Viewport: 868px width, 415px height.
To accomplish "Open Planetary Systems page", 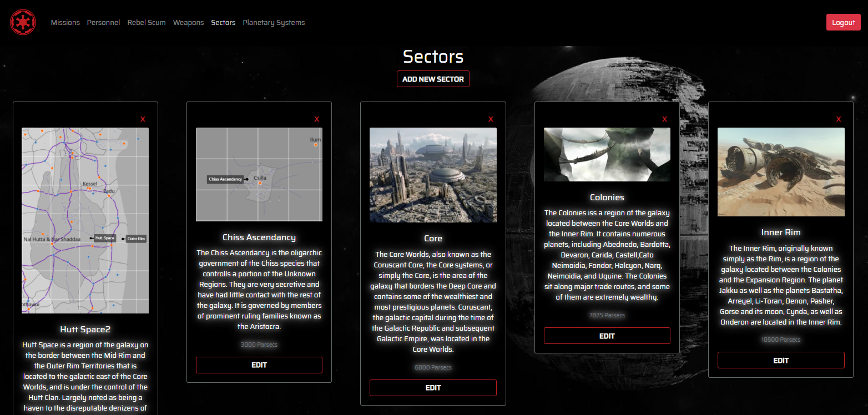I will pos(274,23).
